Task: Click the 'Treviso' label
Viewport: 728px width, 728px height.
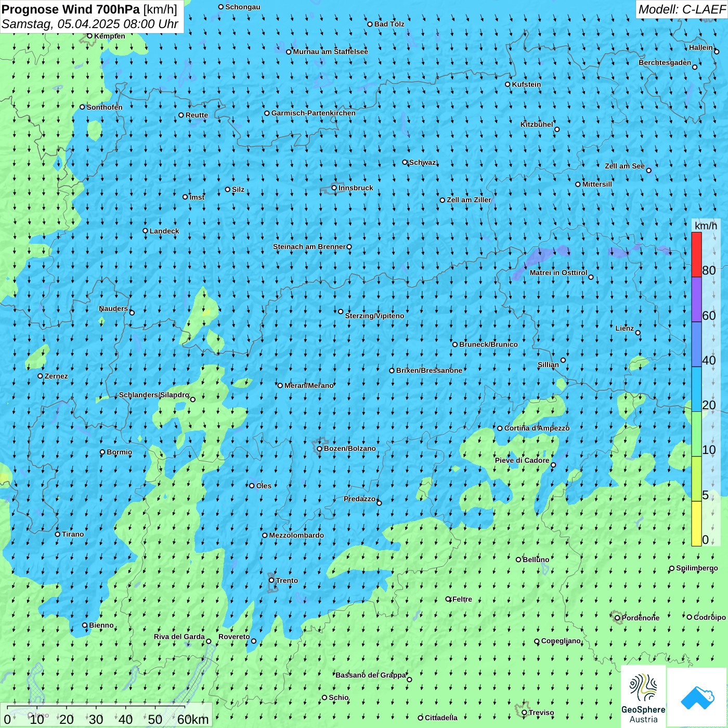Action: pyautogui.click(x=541, y=712)
